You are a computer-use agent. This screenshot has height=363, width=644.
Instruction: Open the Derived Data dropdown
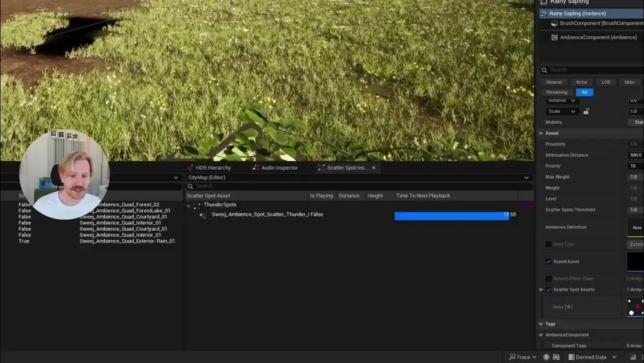[614, 357]
